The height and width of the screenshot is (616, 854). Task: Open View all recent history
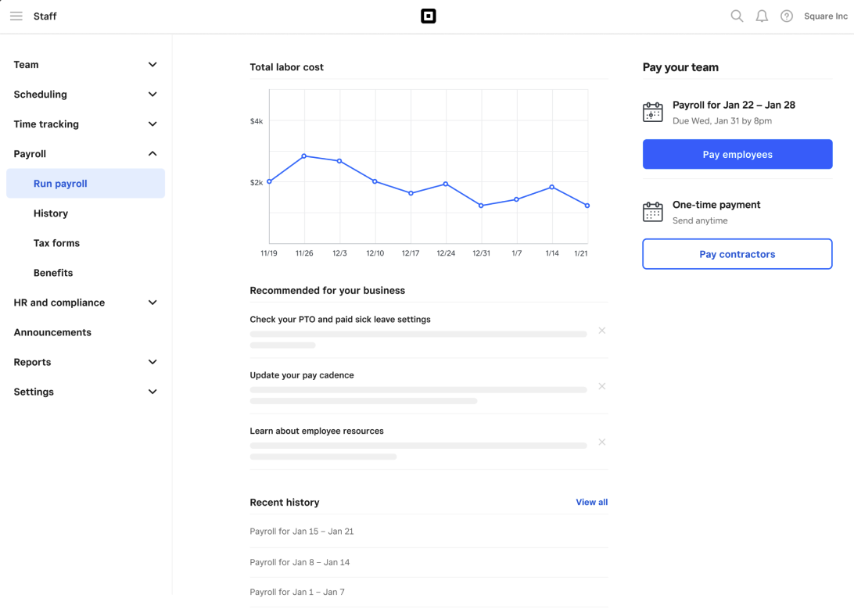(x=591, y=502)
